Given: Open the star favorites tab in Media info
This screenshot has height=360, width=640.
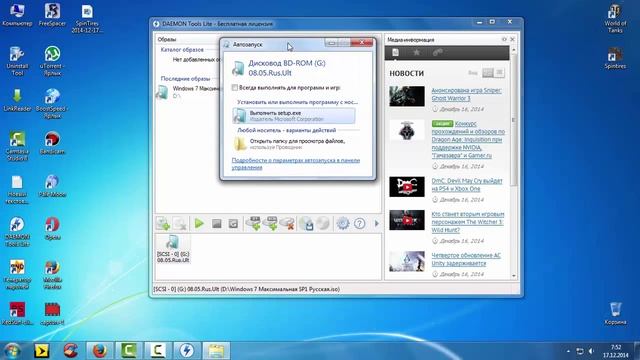Looking at the screenshot, I should point(416,53).
